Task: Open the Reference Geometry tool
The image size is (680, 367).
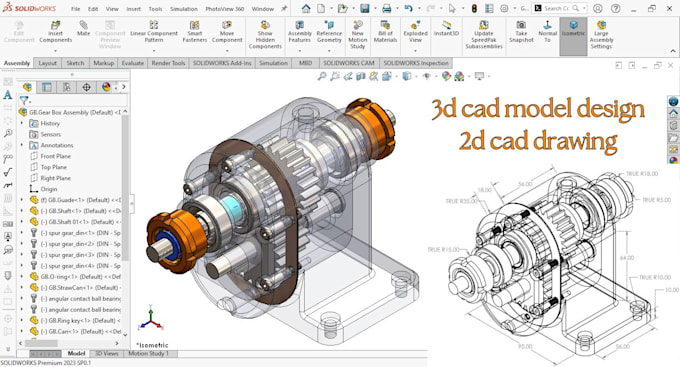Action: click(329, 32)
